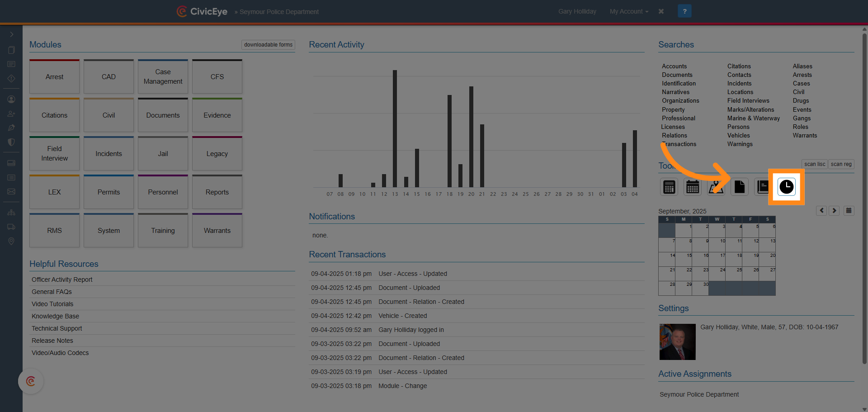Open the Jail module

coord(163,153)
